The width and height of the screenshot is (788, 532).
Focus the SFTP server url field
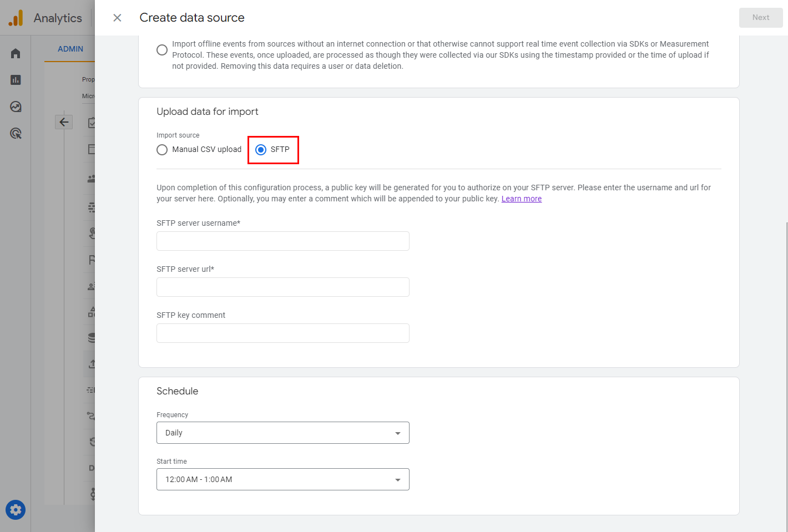pyautogui.click(x=282, y=287)
